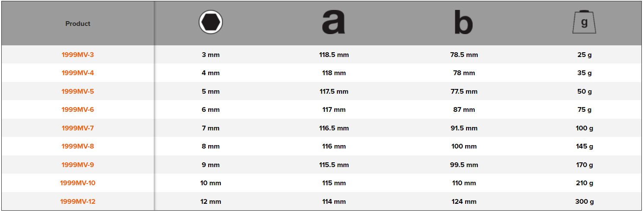Open the 1999MV-9 product link
Viewport: 644px width, 212px height.
point(78,165)
